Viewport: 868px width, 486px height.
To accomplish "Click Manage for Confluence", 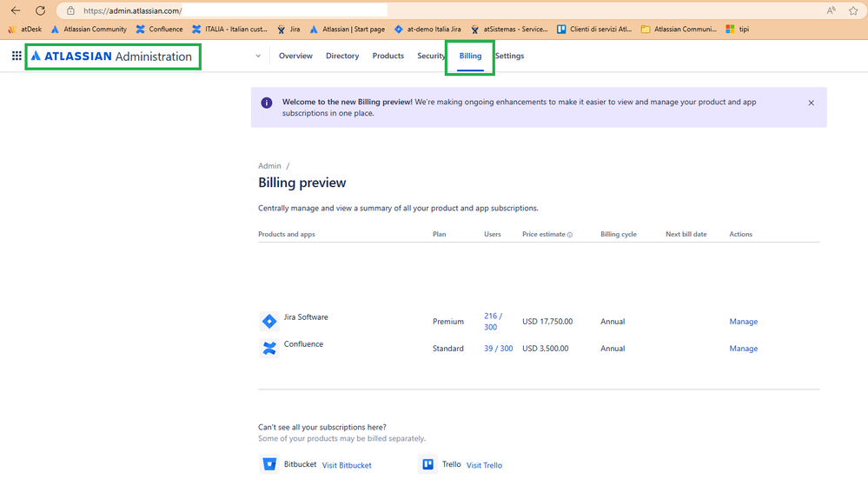I will click(744, 349).
